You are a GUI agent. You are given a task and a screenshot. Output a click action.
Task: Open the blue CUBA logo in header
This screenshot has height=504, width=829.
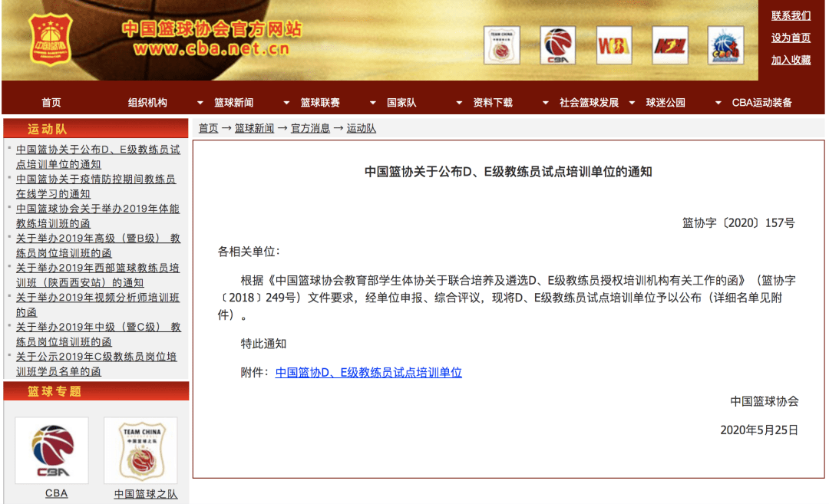(725, 45)
